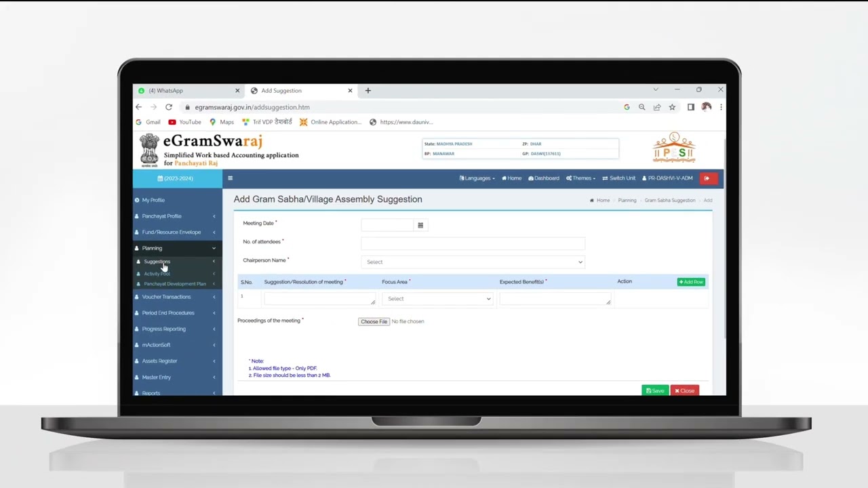
Task: Expand Assets Register sidebar menu
Action: pyautogui.click(x=177, y=361)
